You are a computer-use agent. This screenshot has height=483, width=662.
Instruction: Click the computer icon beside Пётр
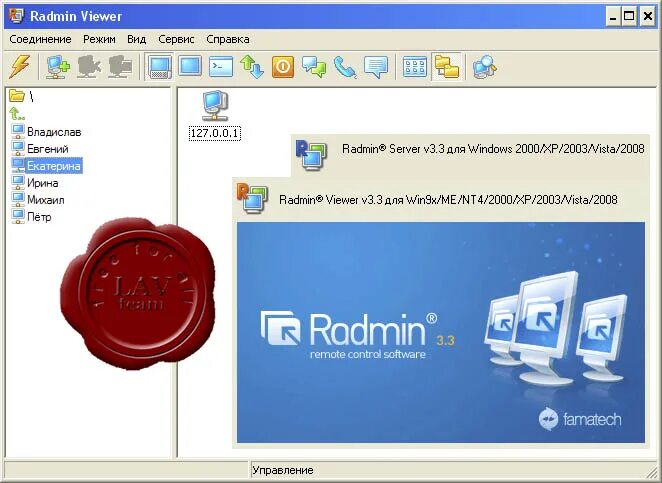(18, 216)
